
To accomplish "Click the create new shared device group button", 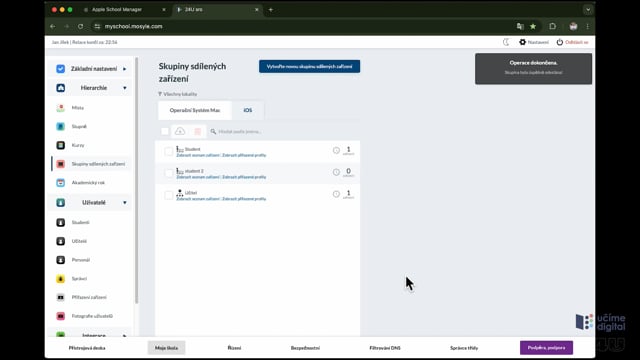I will point(309,67).
